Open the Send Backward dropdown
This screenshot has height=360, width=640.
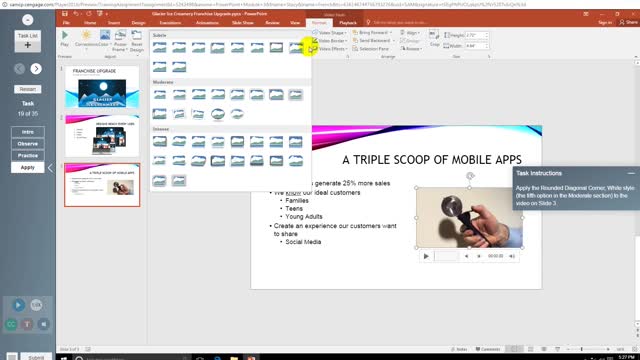pyautogui.click(x=373, y=40)
